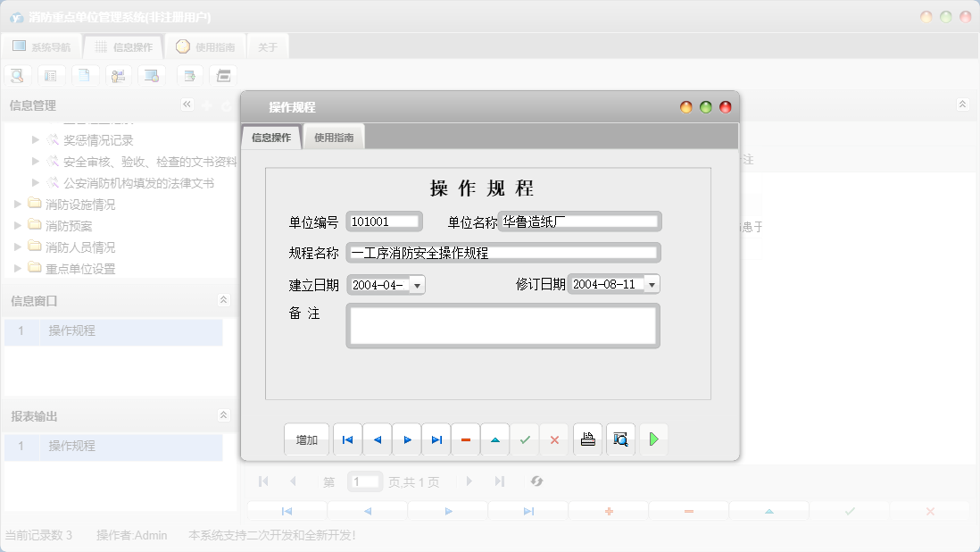
Task: Run the query with the green arrow icon
Action: (x=653, y=439)
